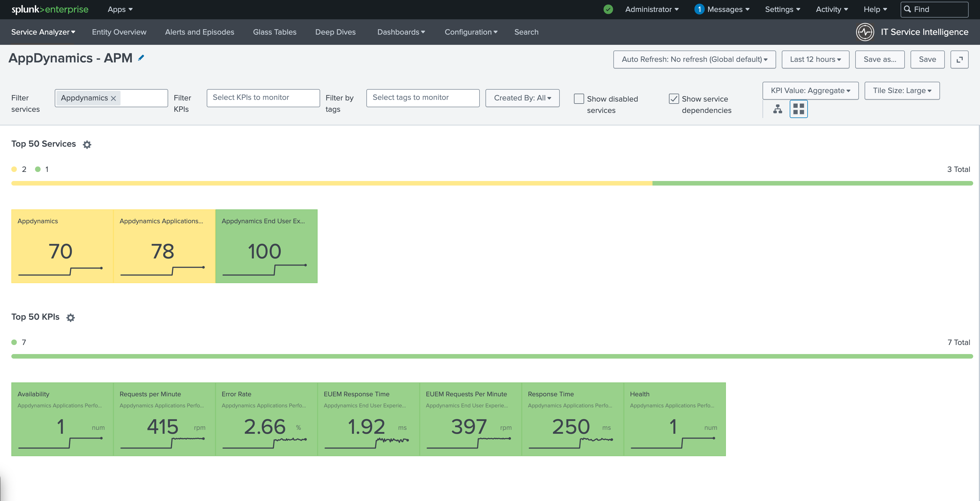980x501 pixels.
Task: Click the Save button
Action: (x=927, y=59)
